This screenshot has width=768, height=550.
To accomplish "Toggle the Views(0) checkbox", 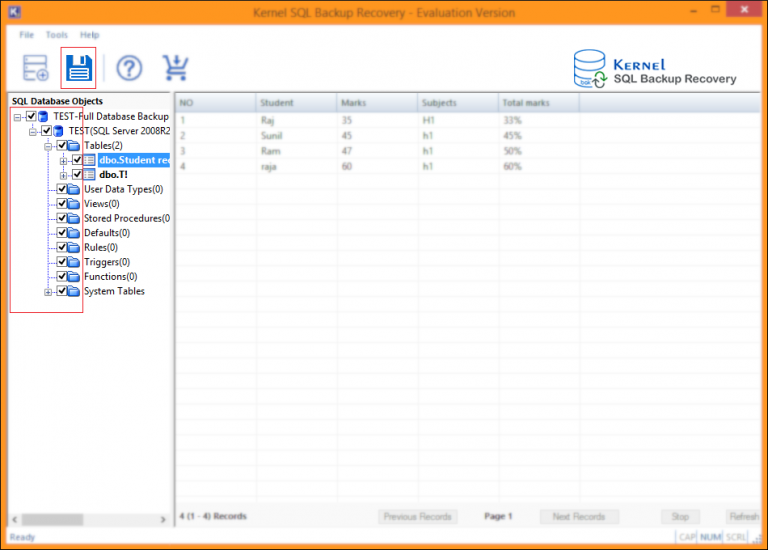I will [x=62, y=204].
